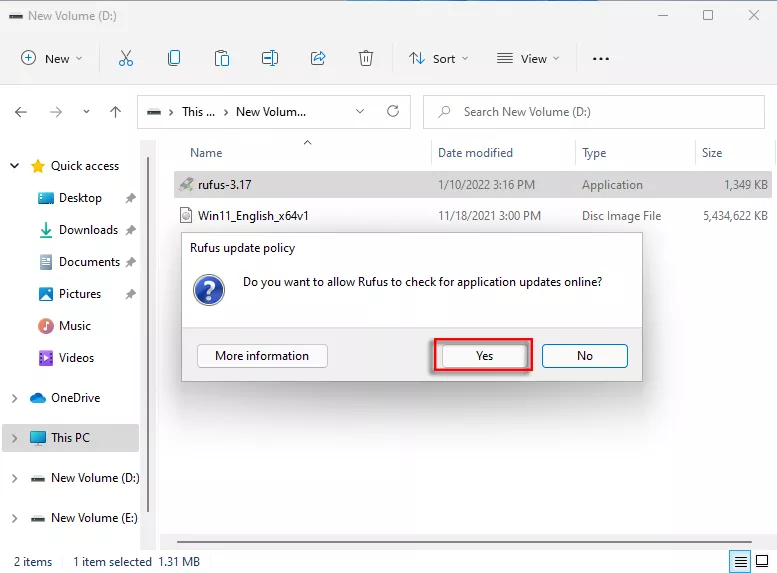
Task: Click the Copy icon in toolbar
Action: pos(174,59)
